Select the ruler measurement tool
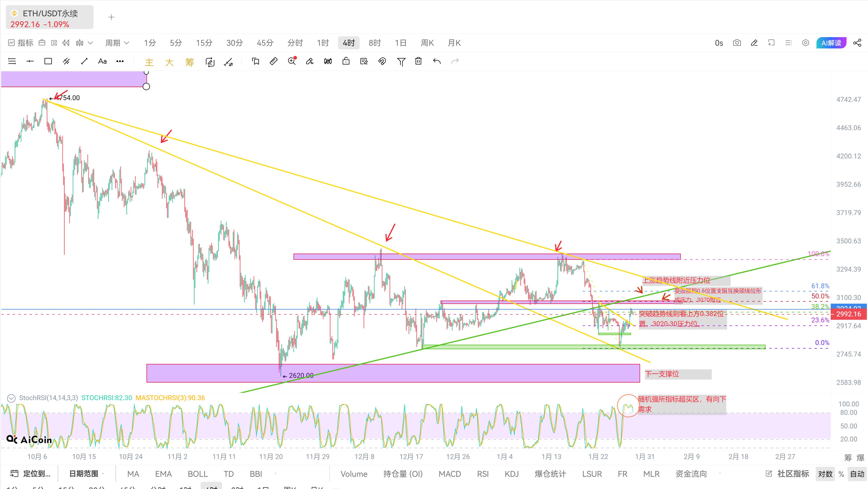 pos(274,61)
